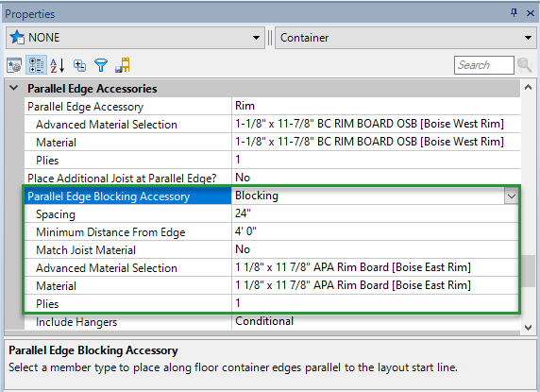Open the Blocking value dropdown arrow

pos(511,196)
